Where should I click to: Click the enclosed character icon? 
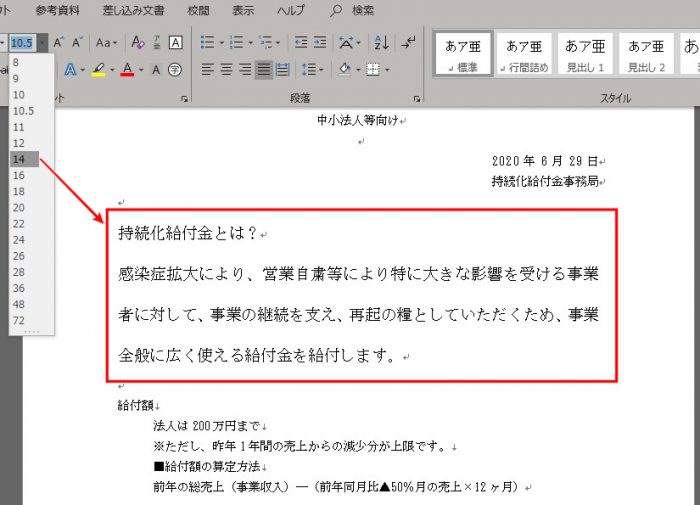click(175, 70)
